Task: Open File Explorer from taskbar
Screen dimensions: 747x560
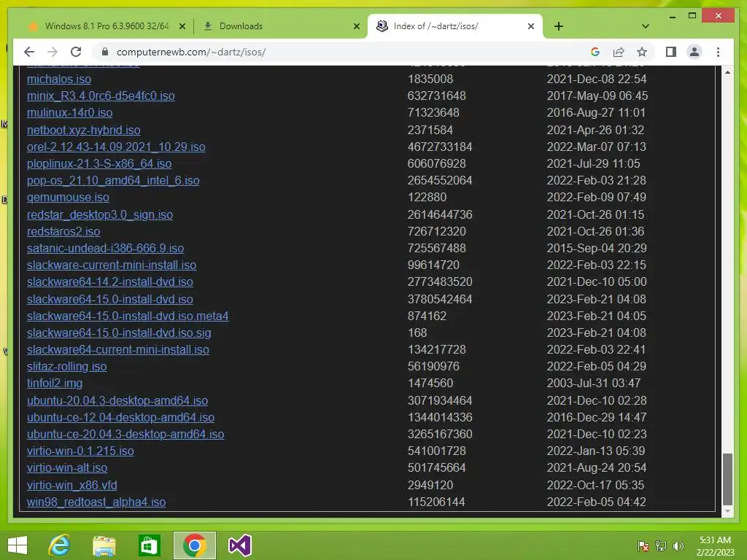Action: [104, 545]
